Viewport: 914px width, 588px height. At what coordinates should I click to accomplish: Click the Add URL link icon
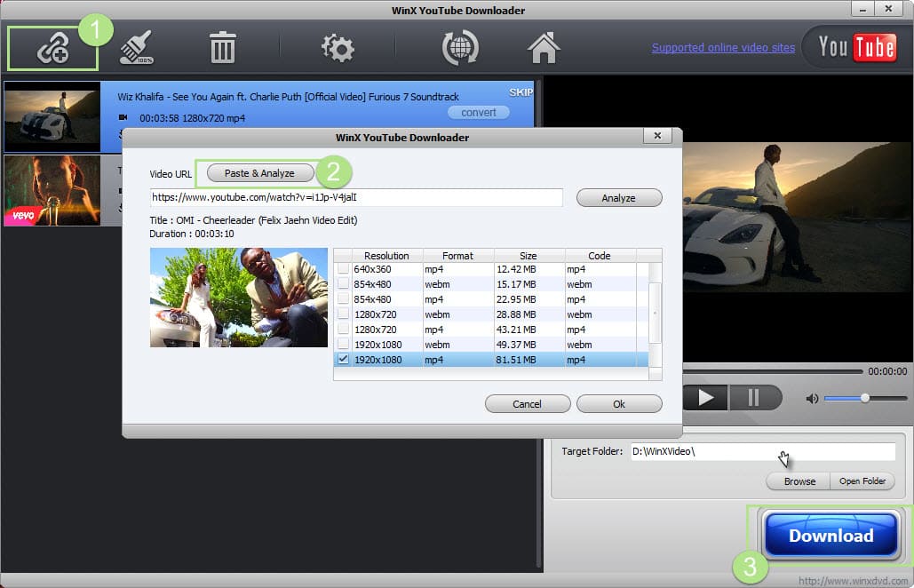pyautogui.click(x=53, y=48)
